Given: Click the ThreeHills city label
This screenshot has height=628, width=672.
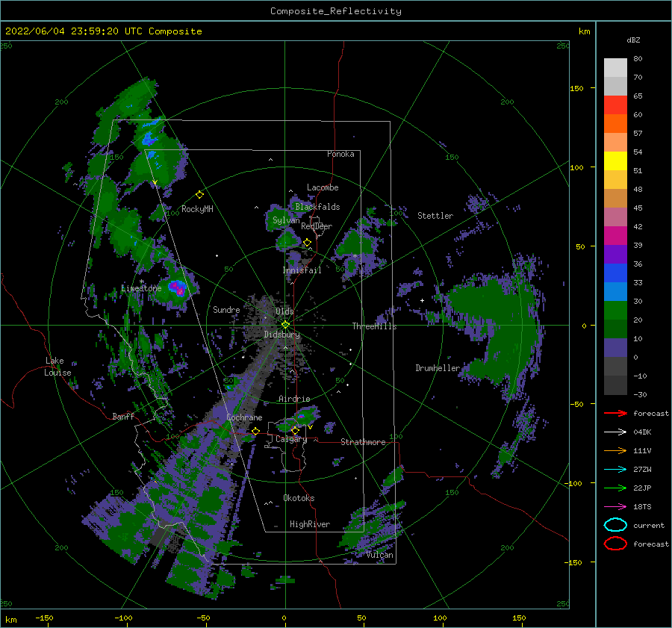Looking at the screenshot, I should pyautogui.click(x=374, y=326).
